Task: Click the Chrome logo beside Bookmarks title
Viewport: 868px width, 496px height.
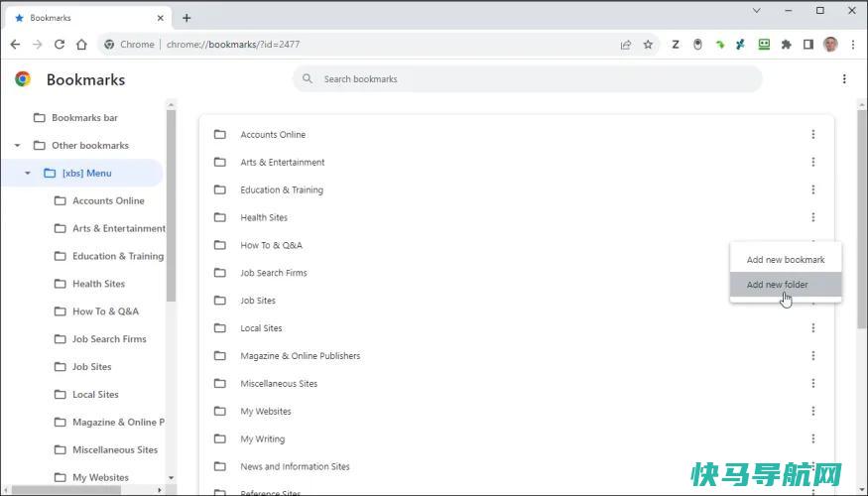Action: pos(23,79)
